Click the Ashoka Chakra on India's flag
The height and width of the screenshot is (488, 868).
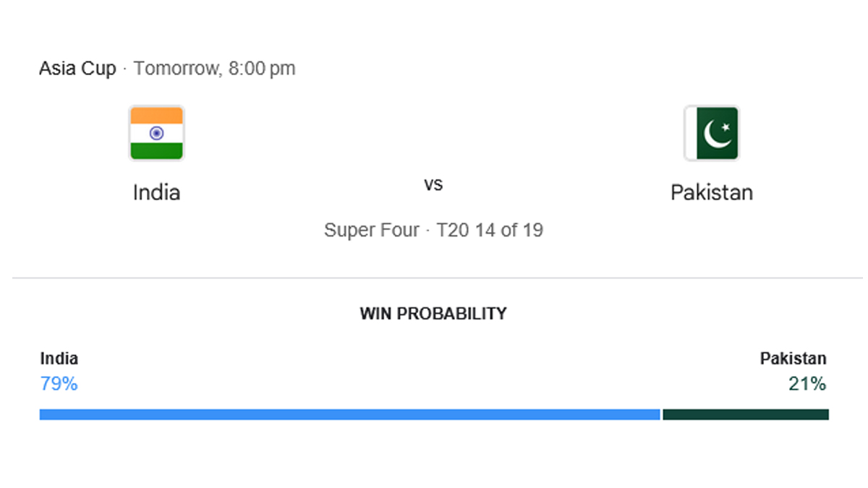(x=156, y=133)
